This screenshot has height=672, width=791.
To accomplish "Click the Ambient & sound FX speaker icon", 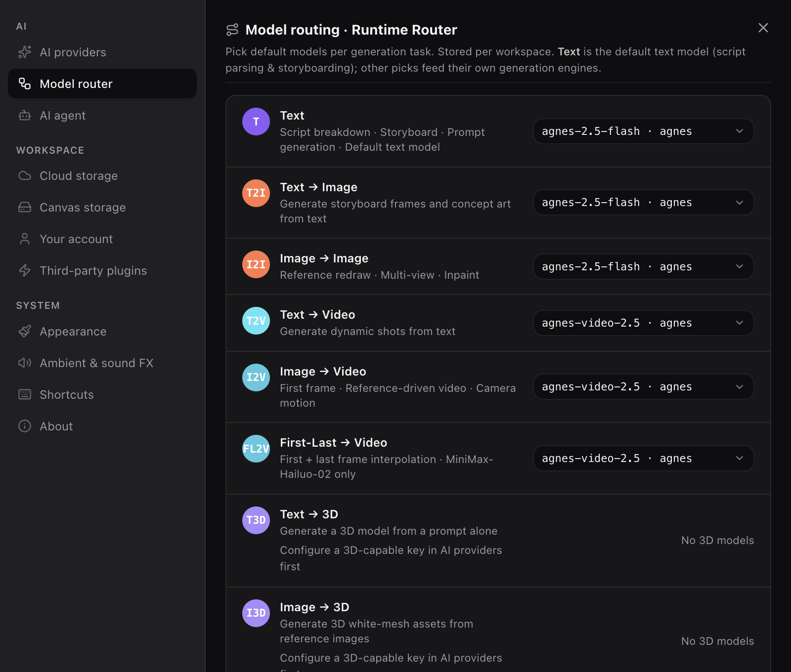I will click(x=25, y=363).
